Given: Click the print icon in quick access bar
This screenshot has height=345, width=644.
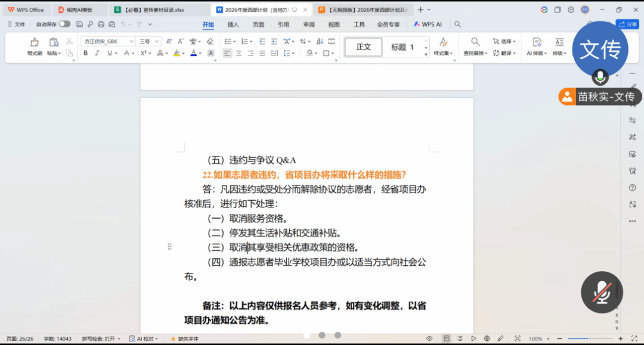Looking at the screenshot, I should click(x=101, y=24).
